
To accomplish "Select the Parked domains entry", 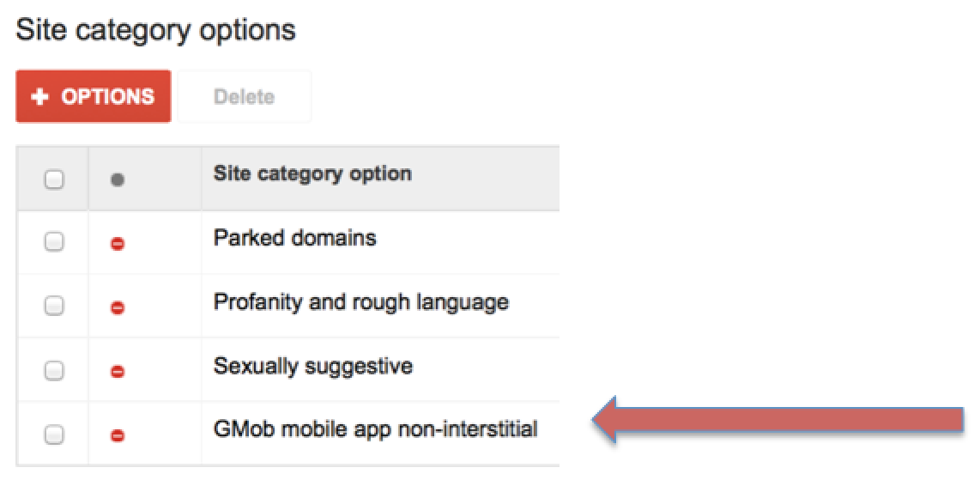I will pyautogui.click(x=295, y=238).
